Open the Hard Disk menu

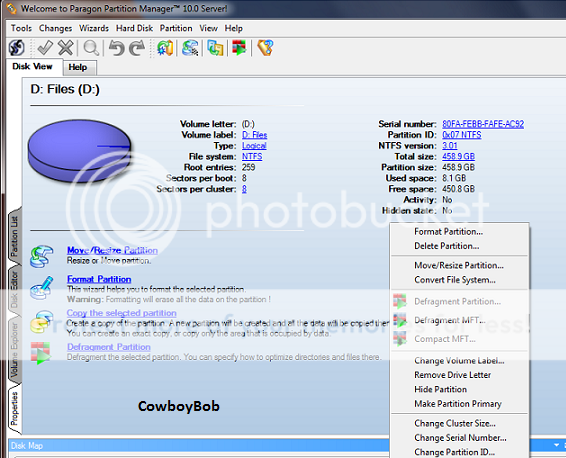pos(134,28)
